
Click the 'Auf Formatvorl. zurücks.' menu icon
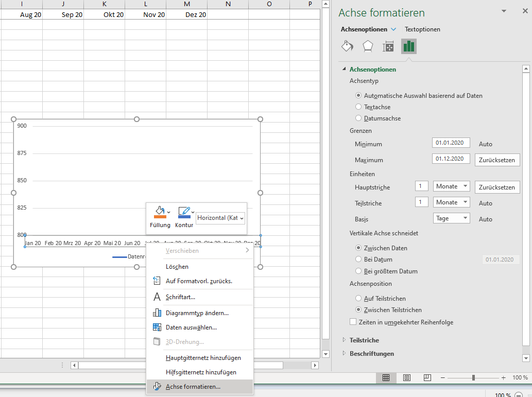[157, 281]
